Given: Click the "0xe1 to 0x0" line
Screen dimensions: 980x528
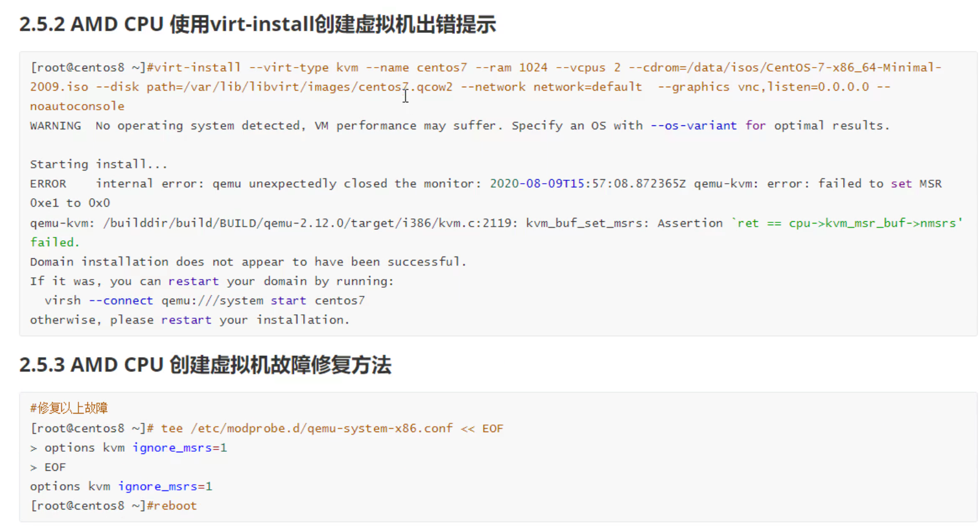Looking at the screenshot, I should [x=70, y=203].
